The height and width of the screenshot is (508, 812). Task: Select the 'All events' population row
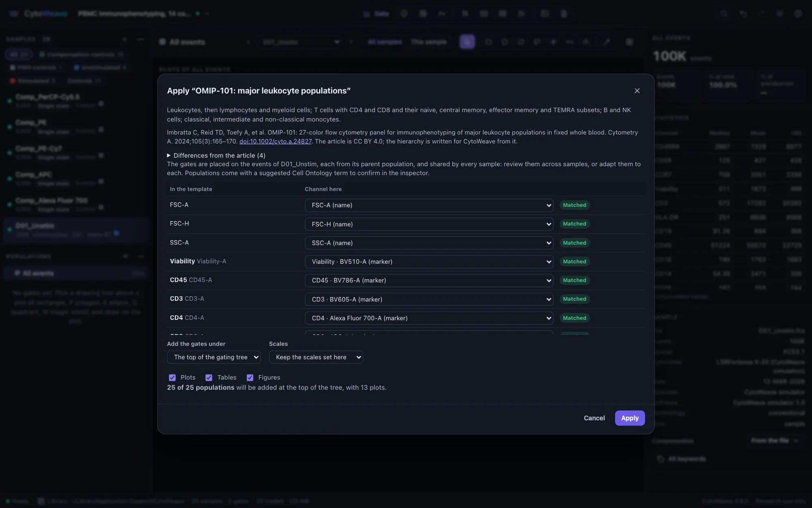pyautogui.click(x=76, y=274)
